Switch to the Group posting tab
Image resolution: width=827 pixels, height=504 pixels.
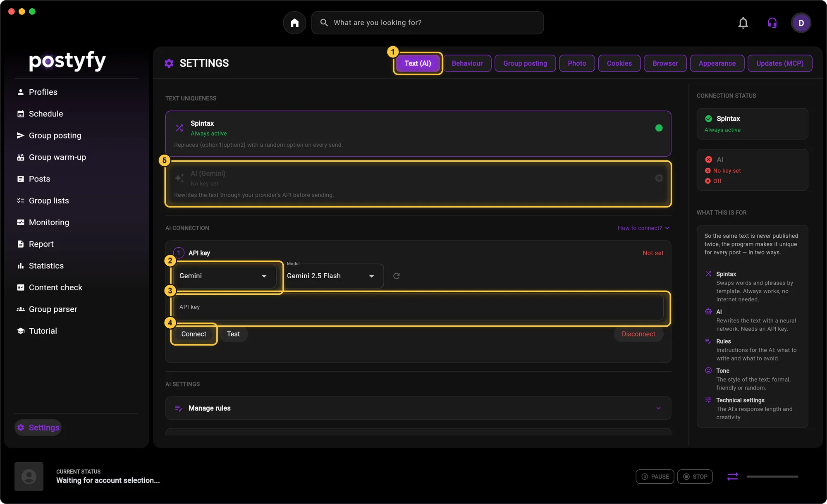coord(525,63)
